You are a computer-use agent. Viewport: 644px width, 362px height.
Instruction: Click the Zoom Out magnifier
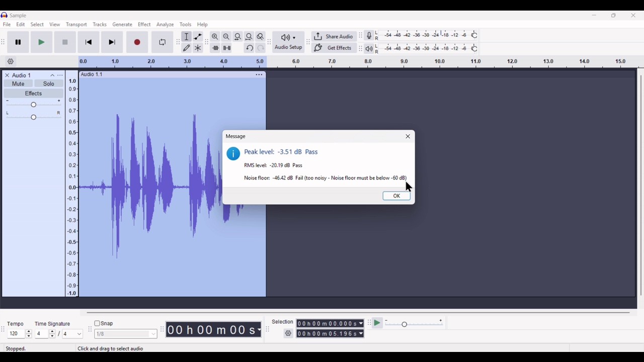pyautogui.click(x=226, y=37)
